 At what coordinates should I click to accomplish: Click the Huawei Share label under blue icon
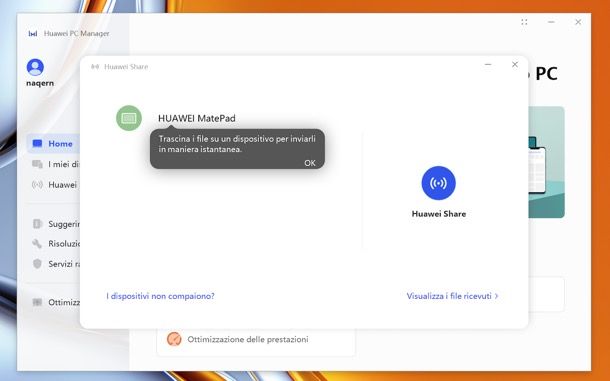[439, 214]
